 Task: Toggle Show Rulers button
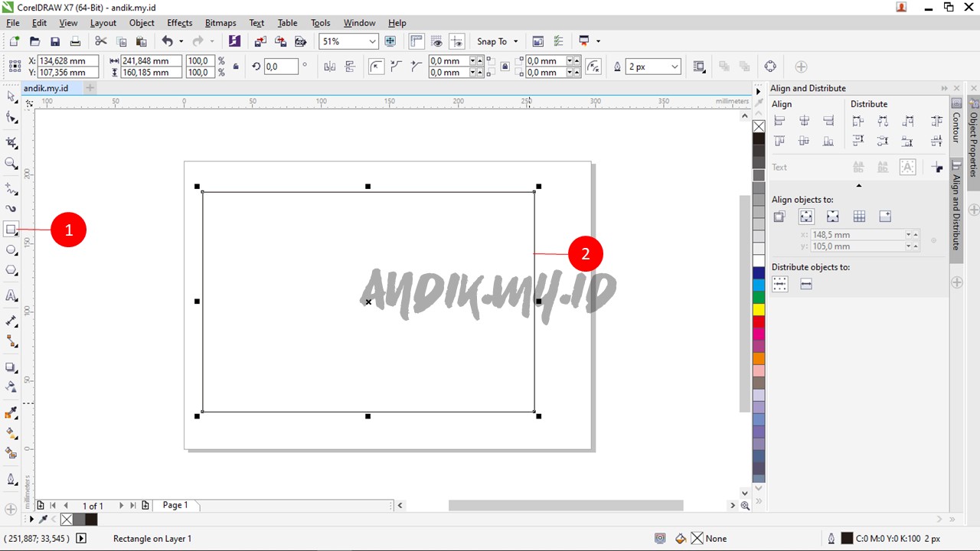416,41
